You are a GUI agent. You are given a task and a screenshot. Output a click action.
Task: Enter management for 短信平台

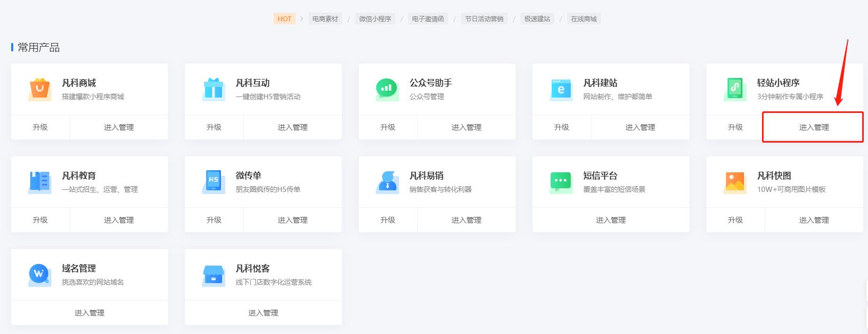[x=611, y=220]
